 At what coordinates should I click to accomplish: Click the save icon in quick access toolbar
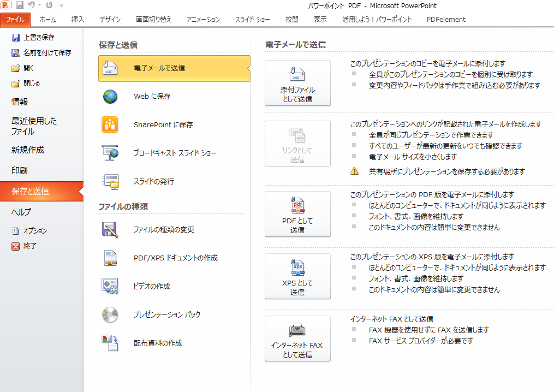click(x=20, y=5)
